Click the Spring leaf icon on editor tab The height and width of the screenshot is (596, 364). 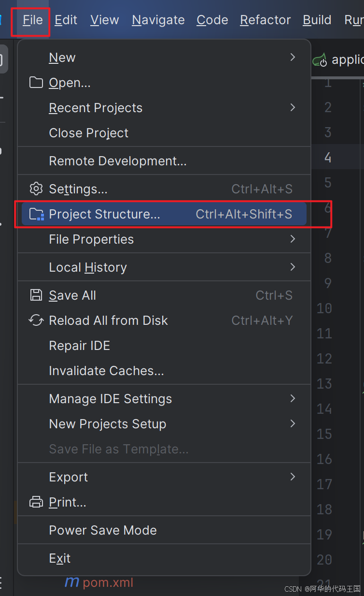coord(320,60)
